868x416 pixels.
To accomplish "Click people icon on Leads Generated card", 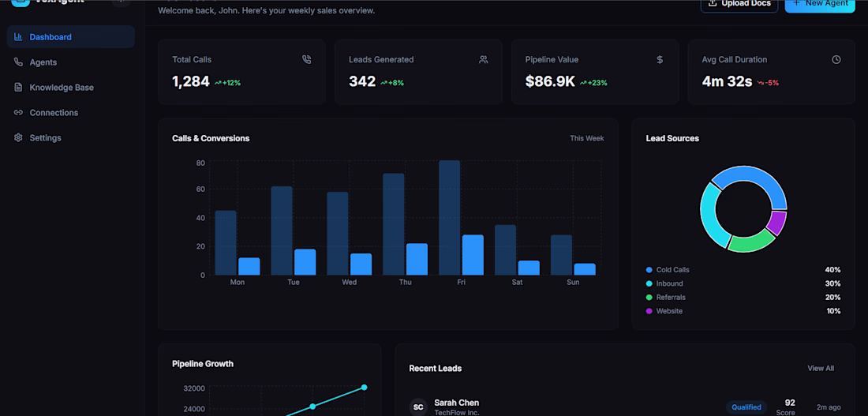I will coord(483,60).
